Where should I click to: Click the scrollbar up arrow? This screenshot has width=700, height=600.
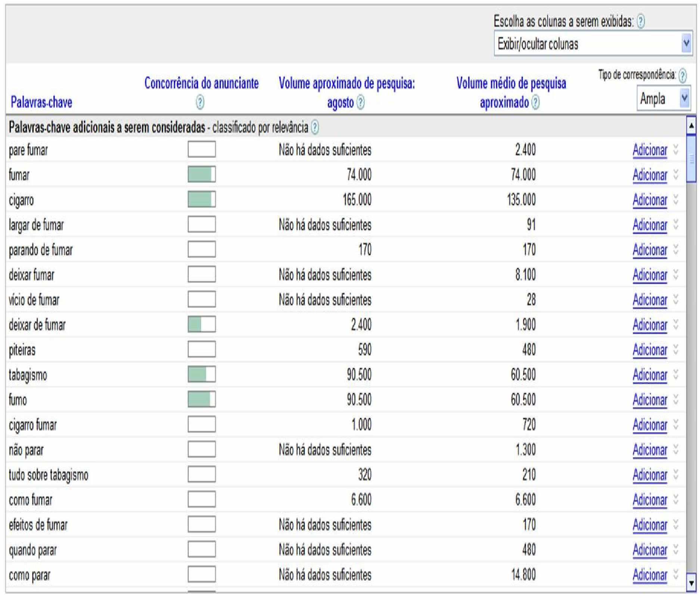click(691, 126)
